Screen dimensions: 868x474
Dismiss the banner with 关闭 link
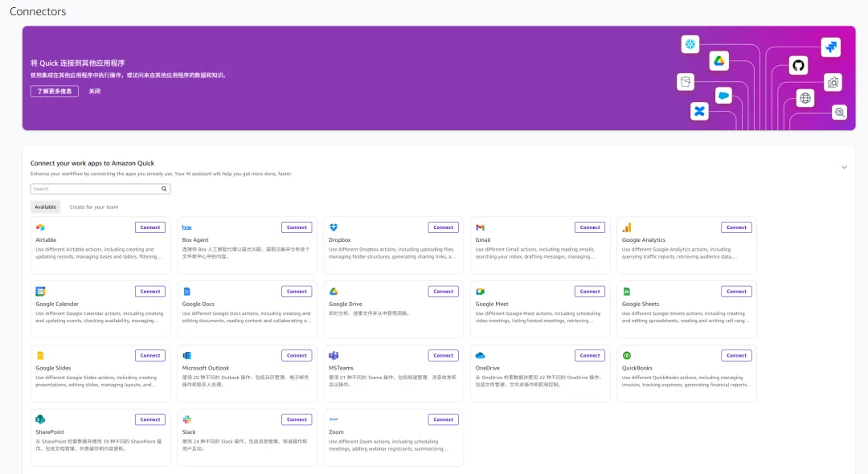(95, 92)
